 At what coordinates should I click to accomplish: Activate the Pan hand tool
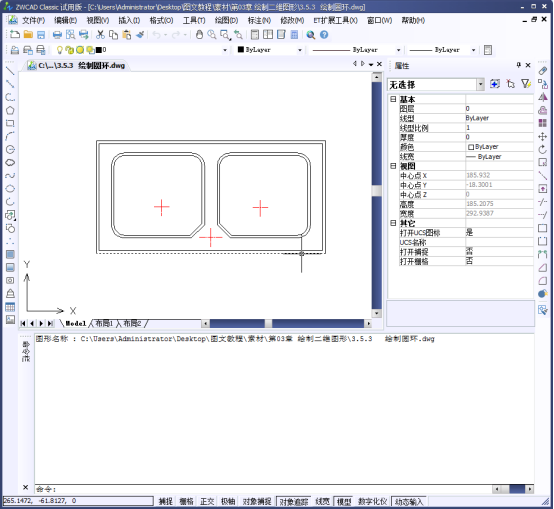coord(199,35)
